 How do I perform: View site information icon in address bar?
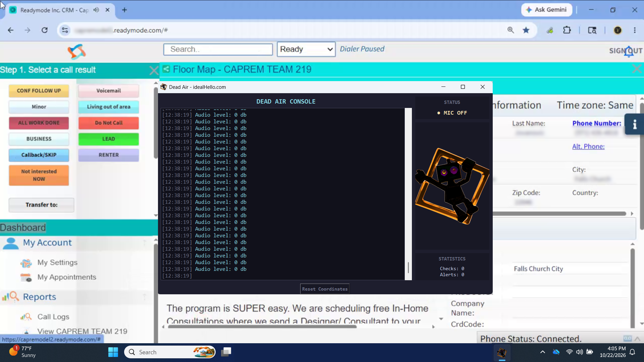(65, 30)
